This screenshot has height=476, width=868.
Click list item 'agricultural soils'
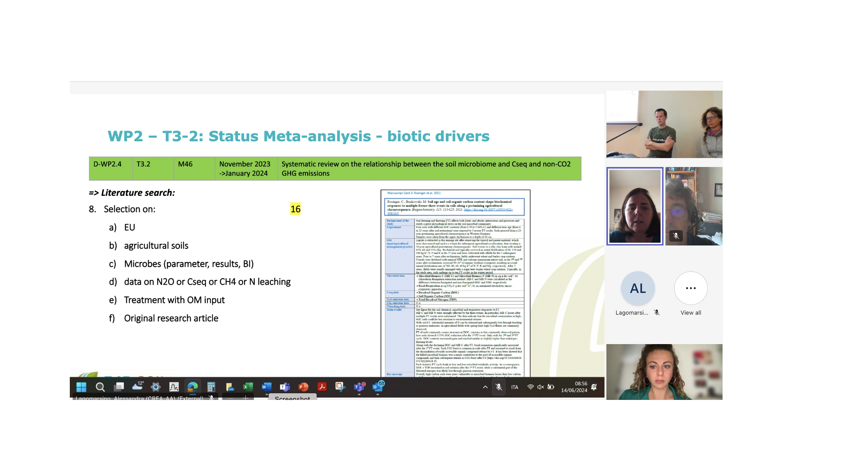[x=156, y=245]
